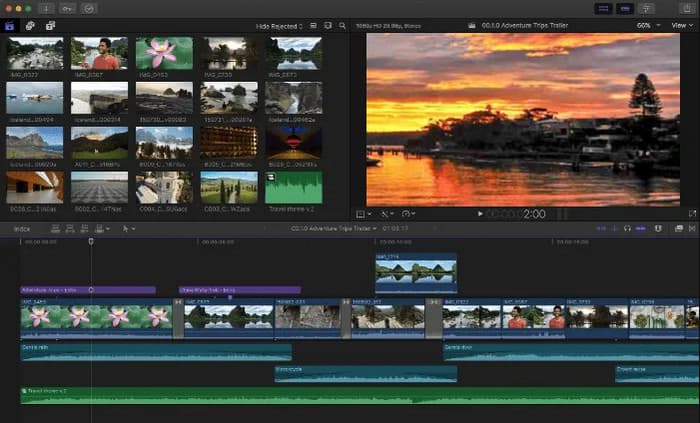Toggle timeline snapping icon
This screenshot has height=423, width=700.
641,228
